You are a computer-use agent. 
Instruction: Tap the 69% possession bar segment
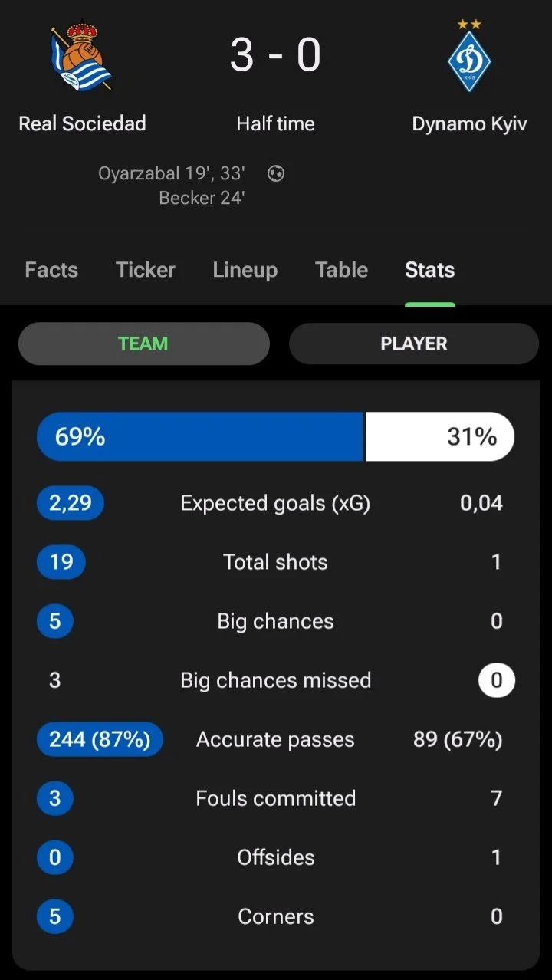coord(199,436)
